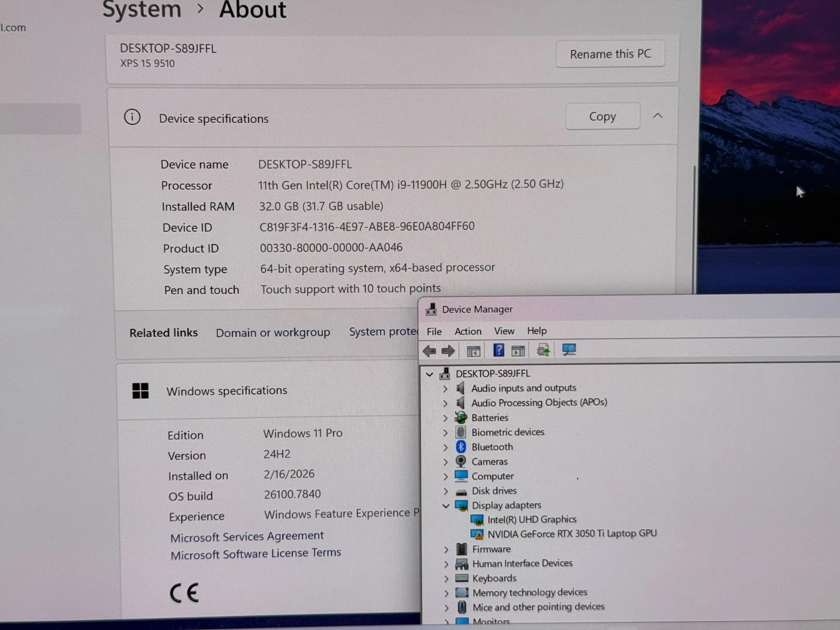This screenshot has width=840, height=630.
Task: Select the Intel(R) UHD Graphics device
Action: (x=532, y=519)
